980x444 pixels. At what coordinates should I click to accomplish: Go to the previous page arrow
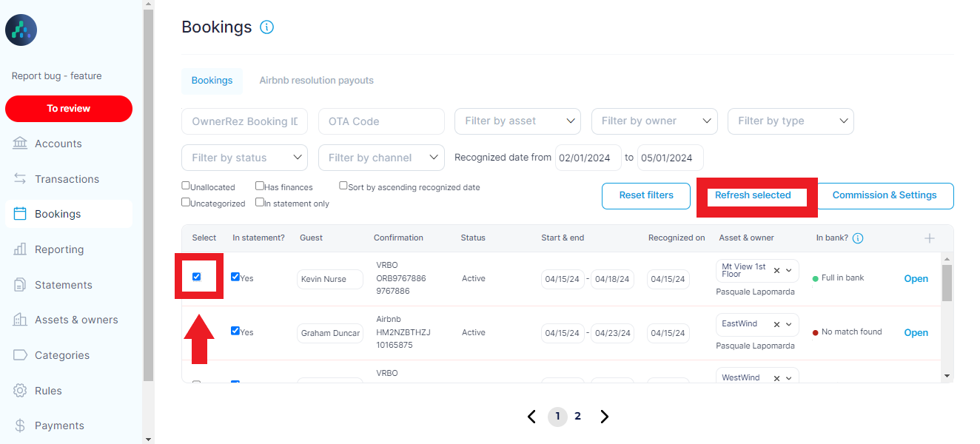point(531,417)
